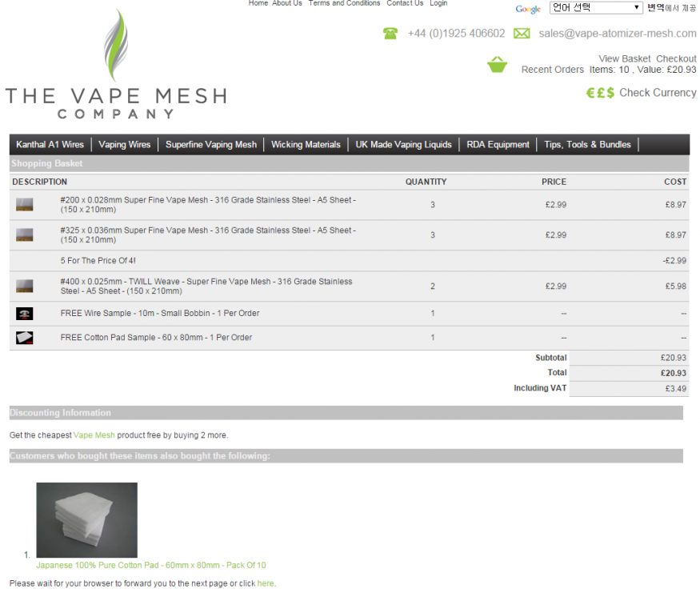The height and width of the screenshot is (593, 700).
Task: Open the Vaping Wires menu
Action: pos(125,145)
